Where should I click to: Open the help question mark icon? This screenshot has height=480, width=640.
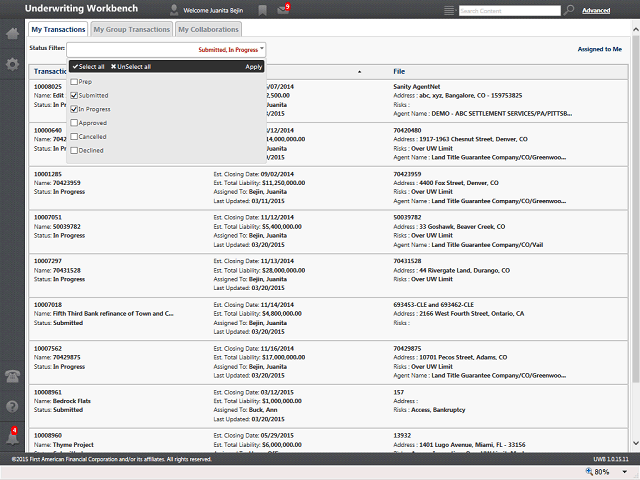tap(12, 407)
